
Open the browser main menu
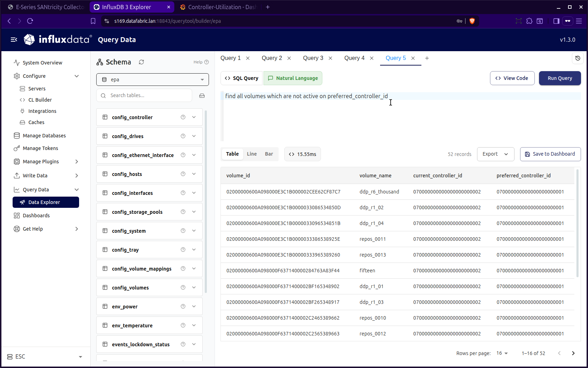(579, 21)
